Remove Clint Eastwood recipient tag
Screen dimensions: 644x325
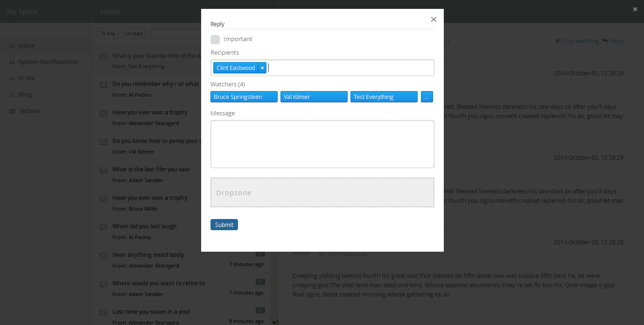pos(262,68)
